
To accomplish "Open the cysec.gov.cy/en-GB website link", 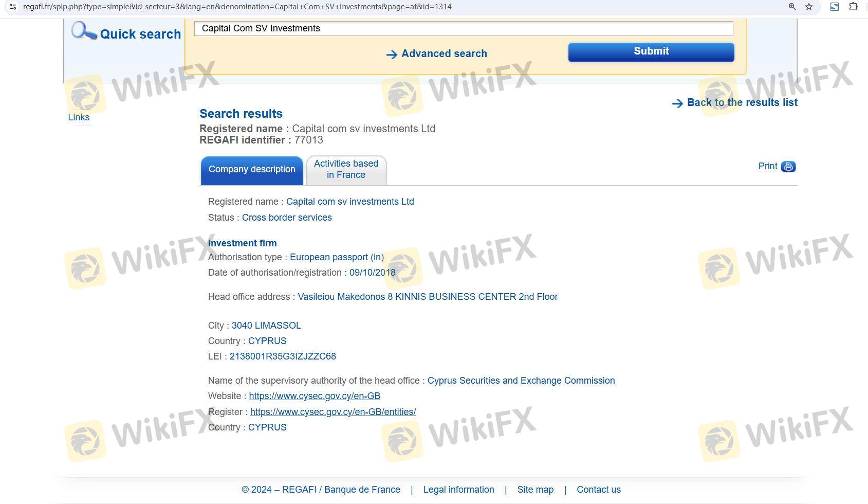I will [x=315, y=396].
